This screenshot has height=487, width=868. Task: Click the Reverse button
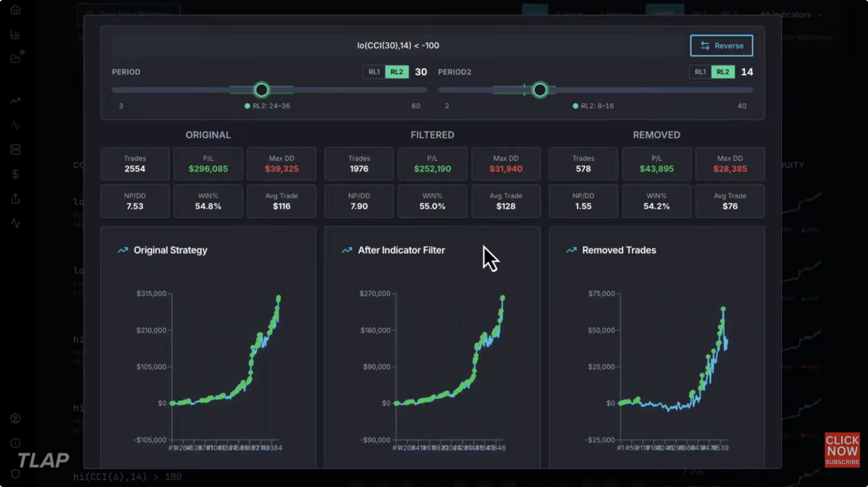(721, 46)
